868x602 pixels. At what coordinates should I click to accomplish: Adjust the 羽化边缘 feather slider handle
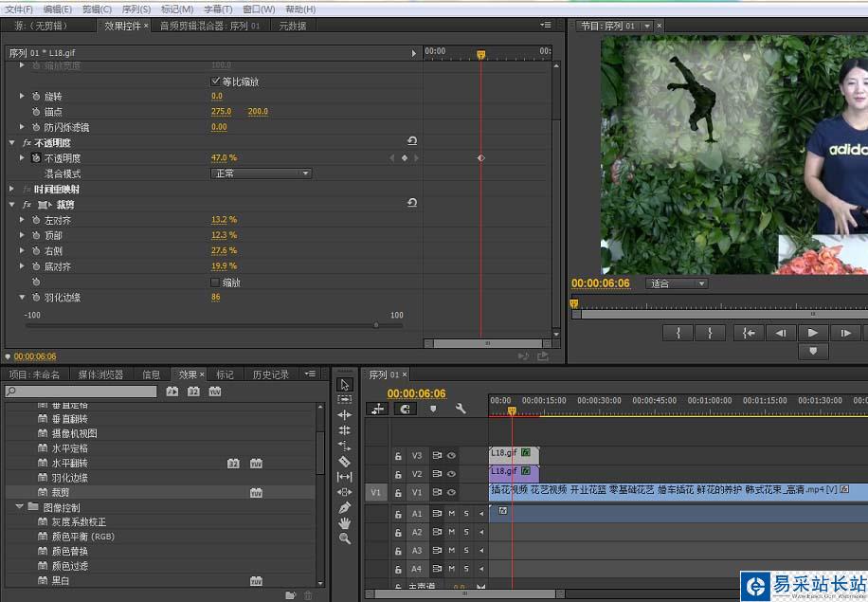(x=376, y=325)
